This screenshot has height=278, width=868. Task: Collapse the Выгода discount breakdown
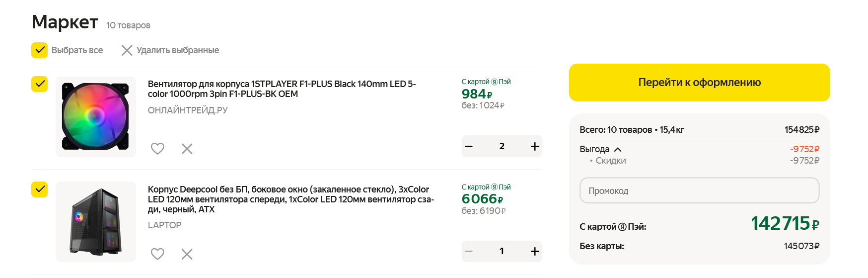coord(618,149)
